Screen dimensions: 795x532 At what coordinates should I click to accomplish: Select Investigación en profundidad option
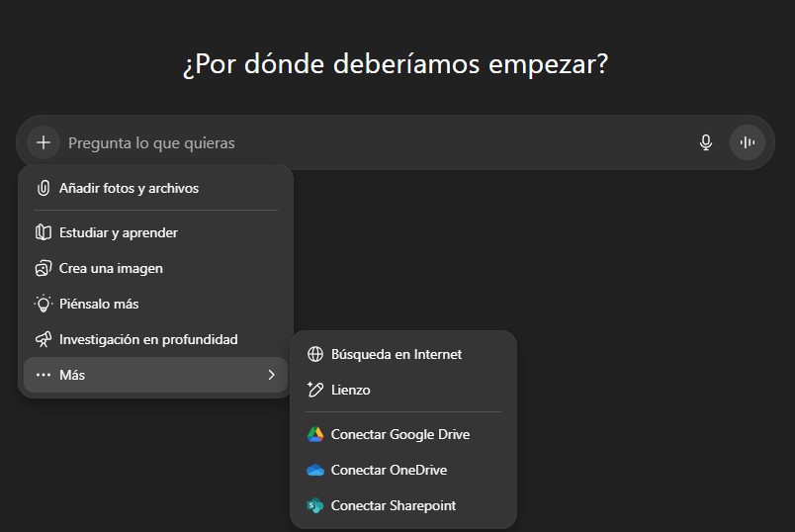click(148, 339)
